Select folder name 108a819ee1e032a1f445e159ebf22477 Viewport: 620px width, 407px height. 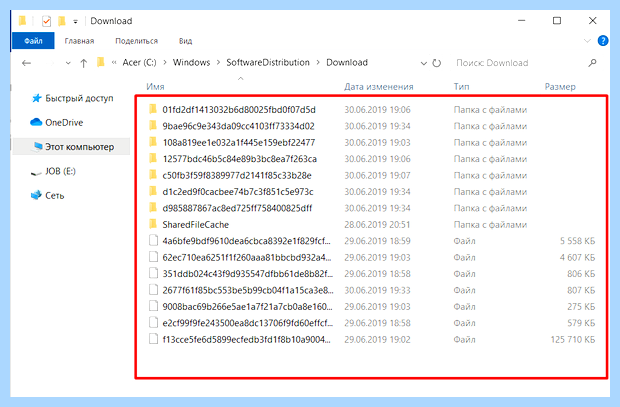(x=239, y=142)
